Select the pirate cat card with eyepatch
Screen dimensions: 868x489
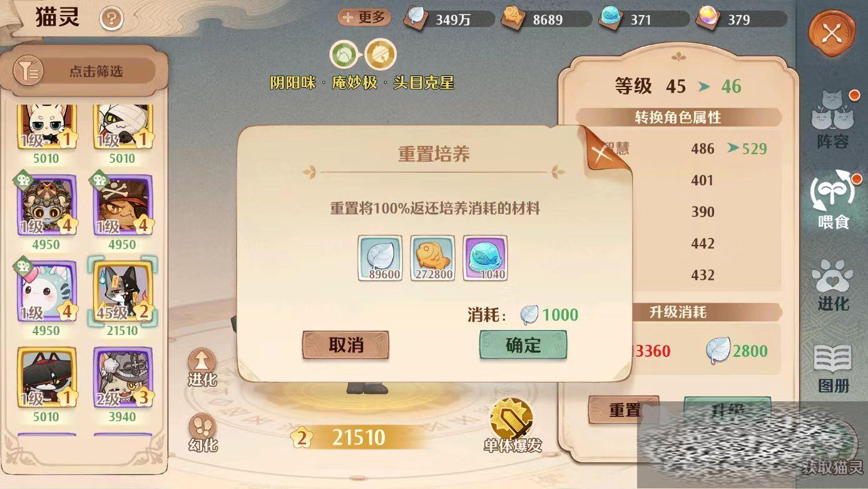point(123,211)
